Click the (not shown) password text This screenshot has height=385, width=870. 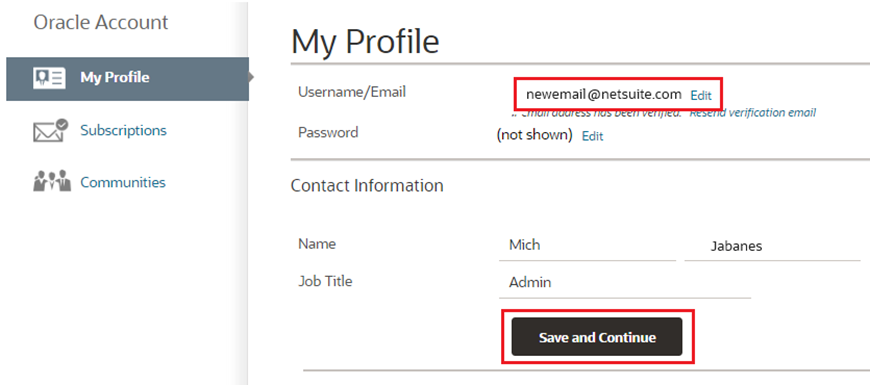click(534, 135)
